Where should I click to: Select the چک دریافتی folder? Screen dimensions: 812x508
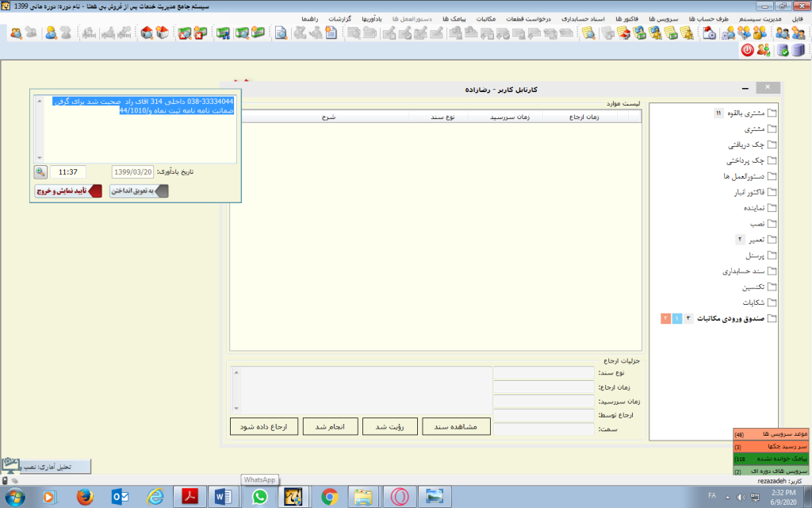(746, 145)
